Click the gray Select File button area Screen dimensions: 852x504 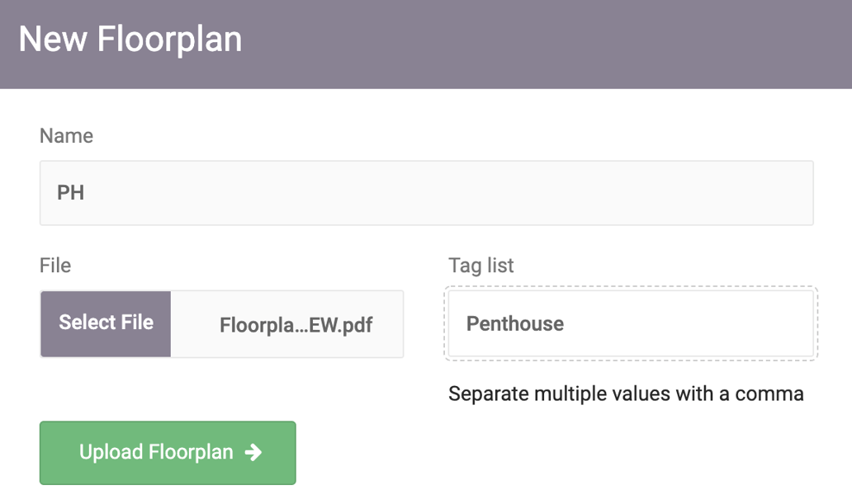click(x=105, y=323)
